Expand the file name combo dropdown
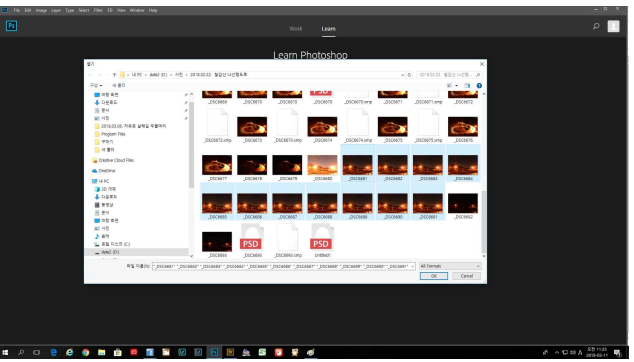This screenshot has width=634, height=362. 412,267
